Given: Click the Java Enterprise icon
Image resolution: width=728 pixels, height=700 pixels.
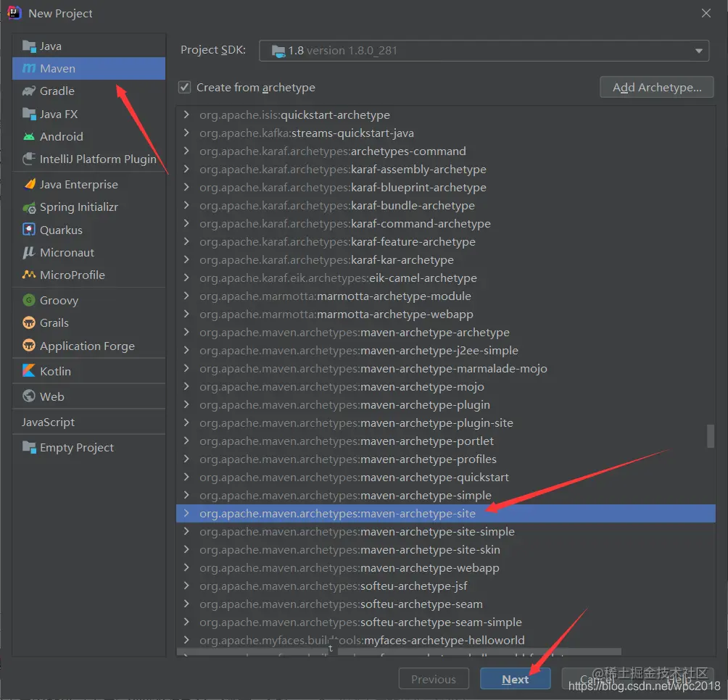Looking at the screenshot, I should [29, 185].
